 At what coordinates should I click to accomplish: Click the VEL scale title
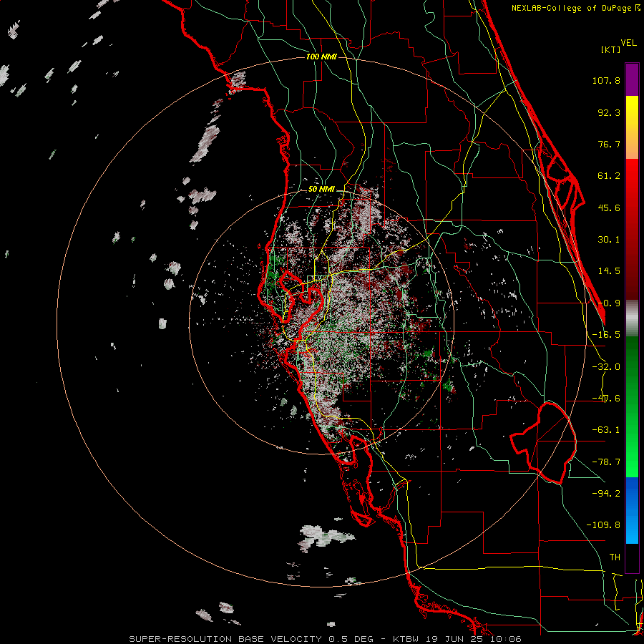pyautogui.click(x=628, y=43)
